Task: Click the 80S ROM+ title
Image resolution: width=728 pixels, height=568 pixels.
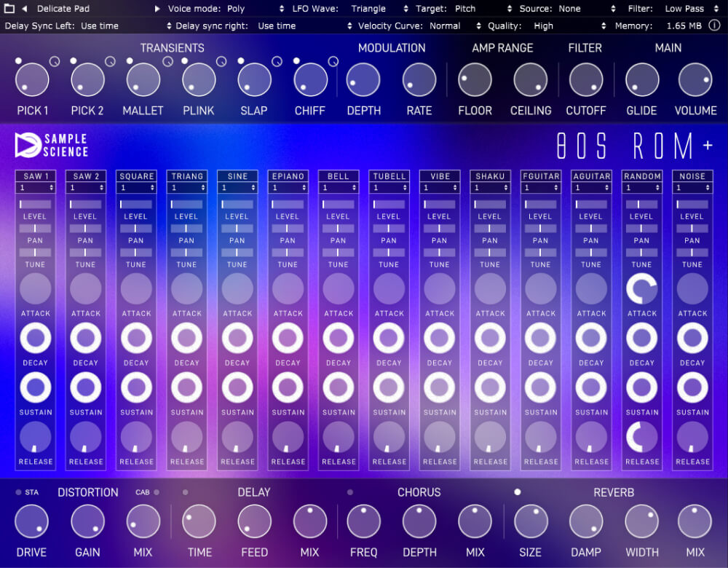Action: [x=634, y=146]
